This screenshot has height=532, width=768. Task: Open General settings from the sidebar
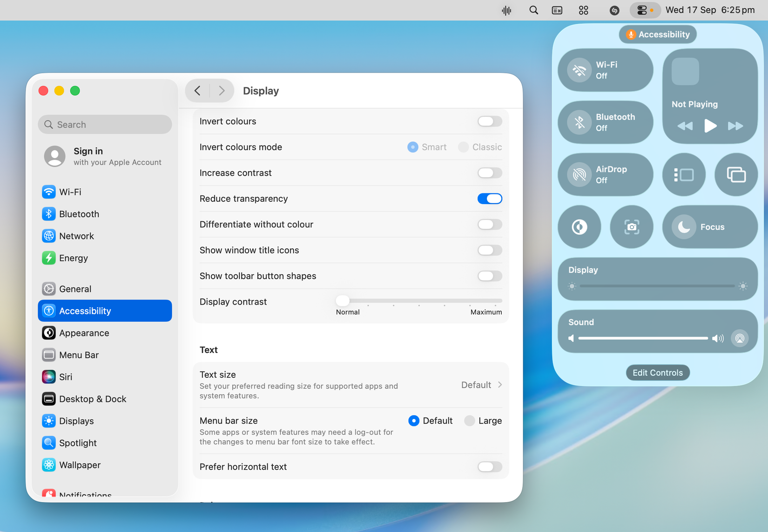point(75,288)
